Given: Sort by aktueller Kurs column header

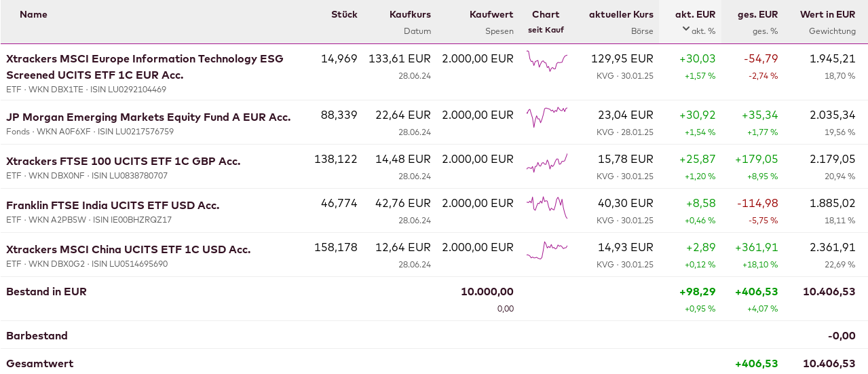Looking at the screenshot, I should tap(621, 14).
